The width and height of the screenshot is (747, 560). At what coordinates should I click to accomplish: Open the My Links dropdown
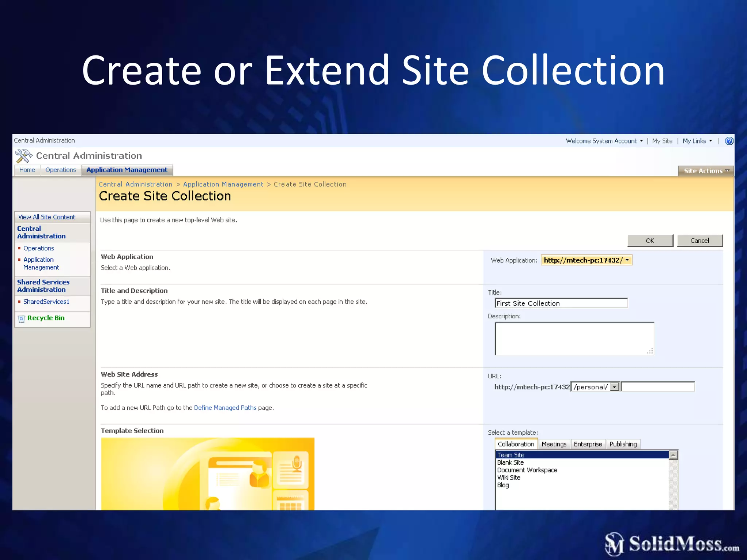(x=697, y=141)
